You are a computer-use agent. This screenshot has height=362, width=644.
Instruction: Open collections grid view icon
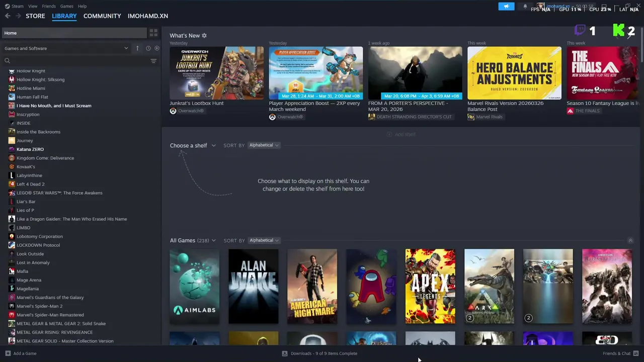coord(153,33)
